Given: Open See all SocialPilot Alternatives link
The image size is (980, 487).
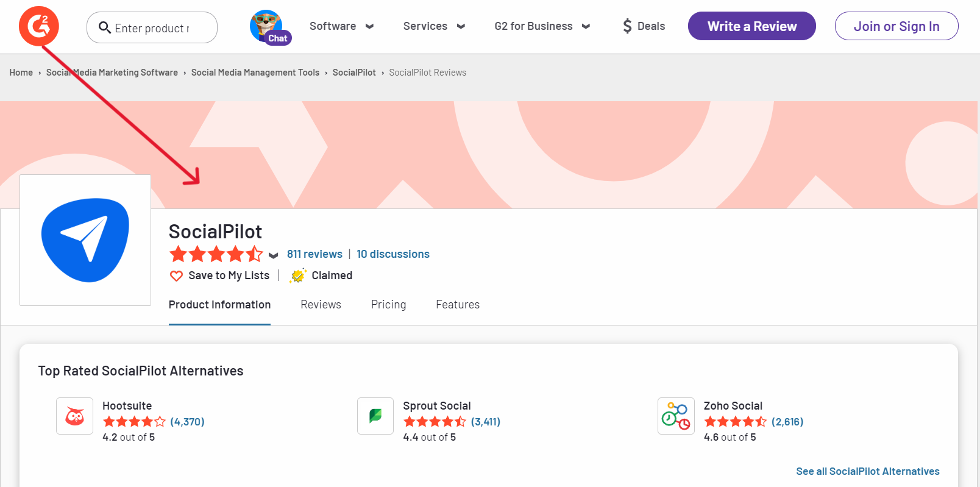Looking at the screenshot, I should [x=868, y=471].
